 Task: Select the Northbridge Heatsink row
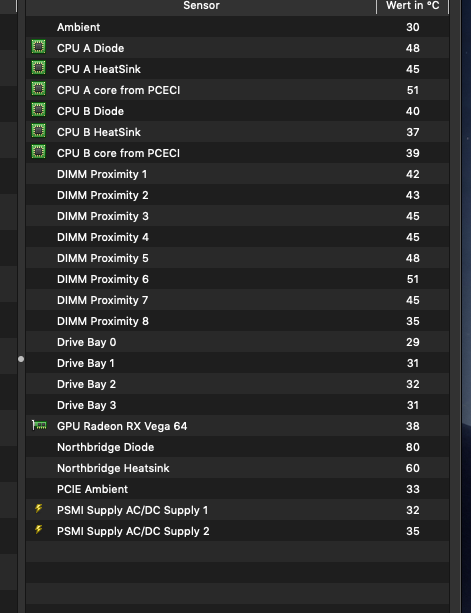click(x=238, y=468)
